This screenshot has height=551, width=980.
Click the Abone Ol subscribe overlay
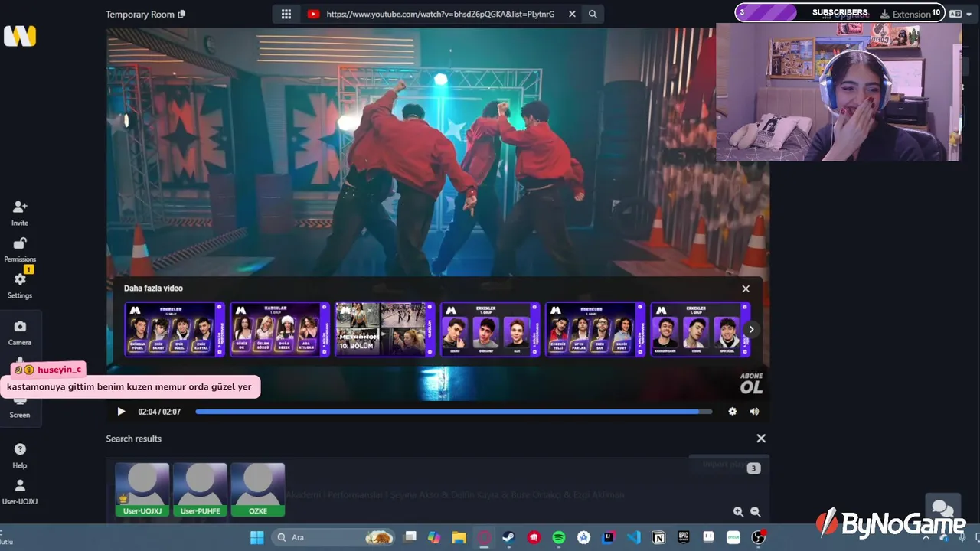pos(751,383)
